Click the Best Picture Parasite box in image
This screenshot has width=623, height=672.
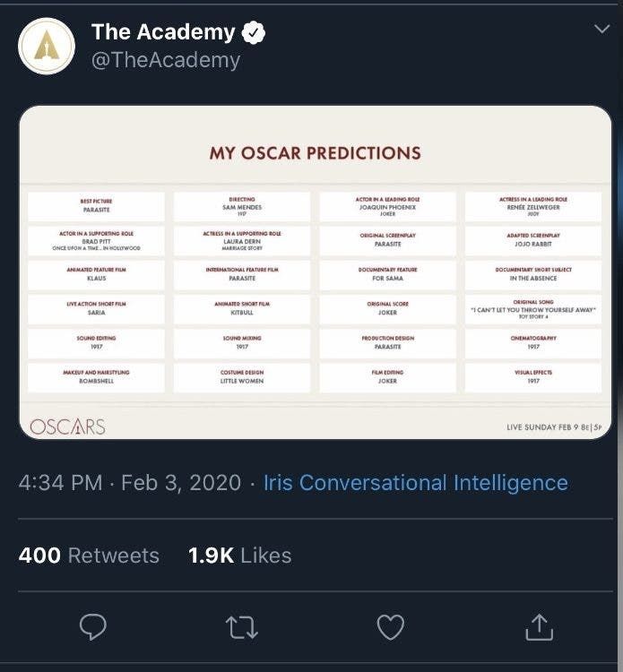(96, 206)
